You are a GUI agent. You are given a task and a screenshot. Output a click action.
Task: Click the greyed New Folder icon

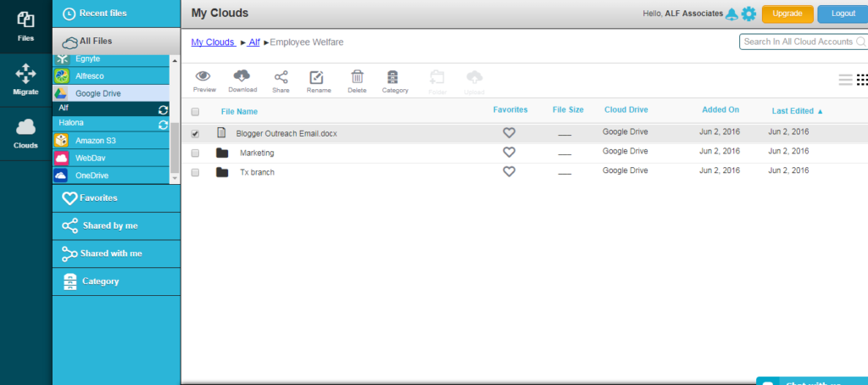coord(437,77)
